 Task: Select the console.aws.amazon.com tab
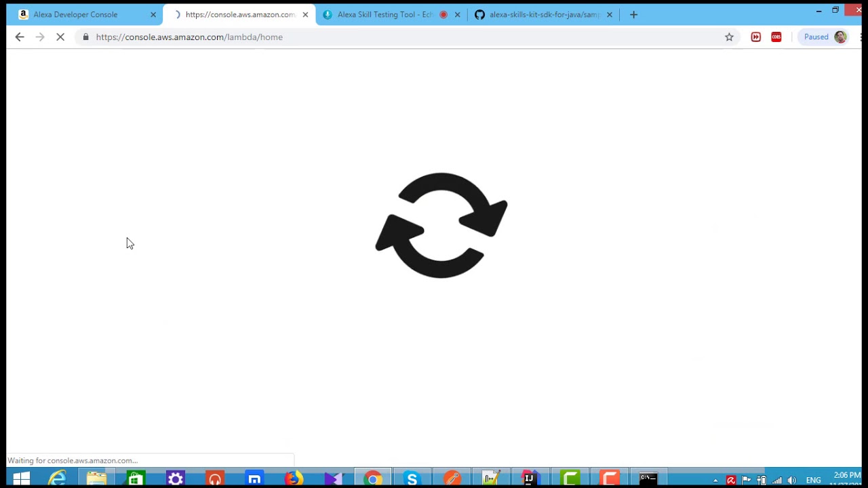click(239, 14)
